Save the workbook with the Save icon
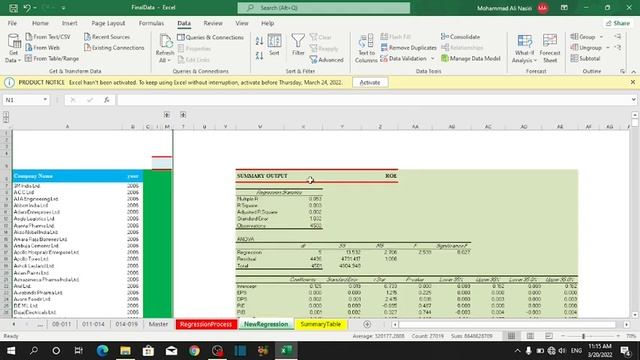 pos(13,8)
